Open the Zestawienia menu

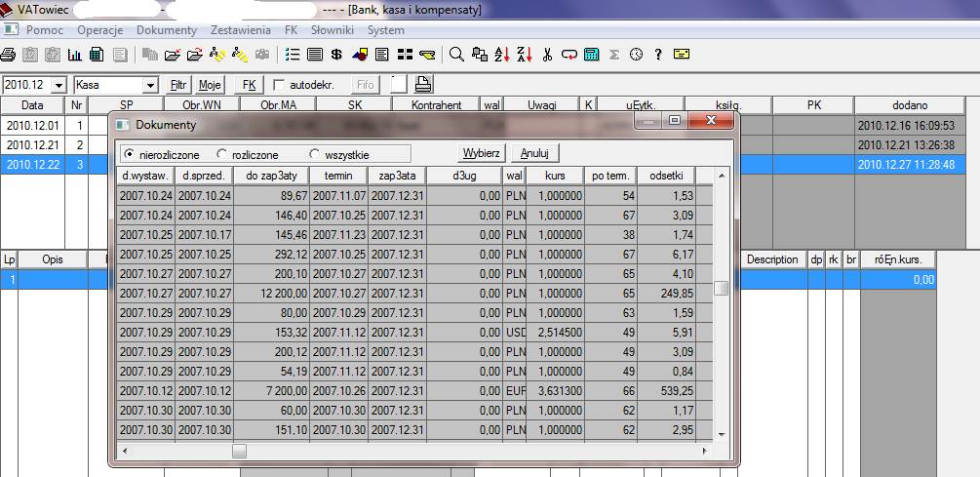240,30
